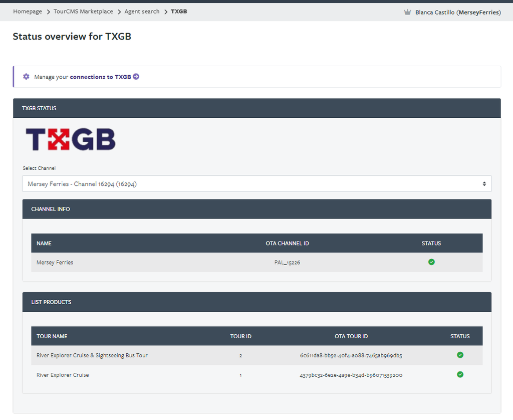The width and height of the screenshot is (513, 420).
Task: Click the TXGB STATUS panel header
Action: tap(257, 108)
